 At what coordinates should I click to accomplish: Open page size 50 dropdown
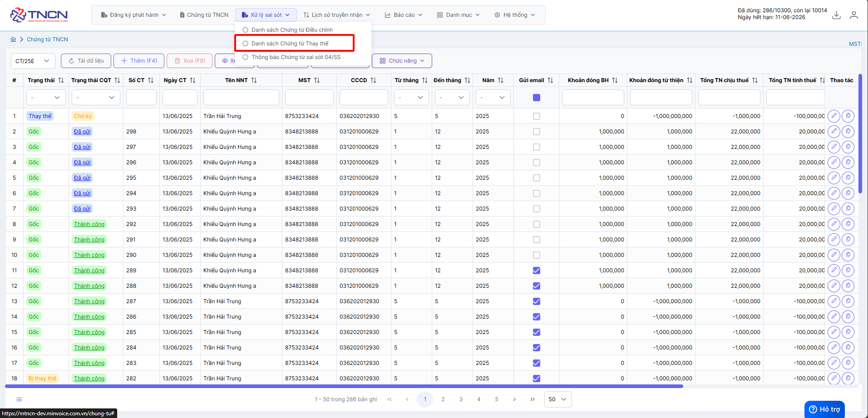click(558, 399)
